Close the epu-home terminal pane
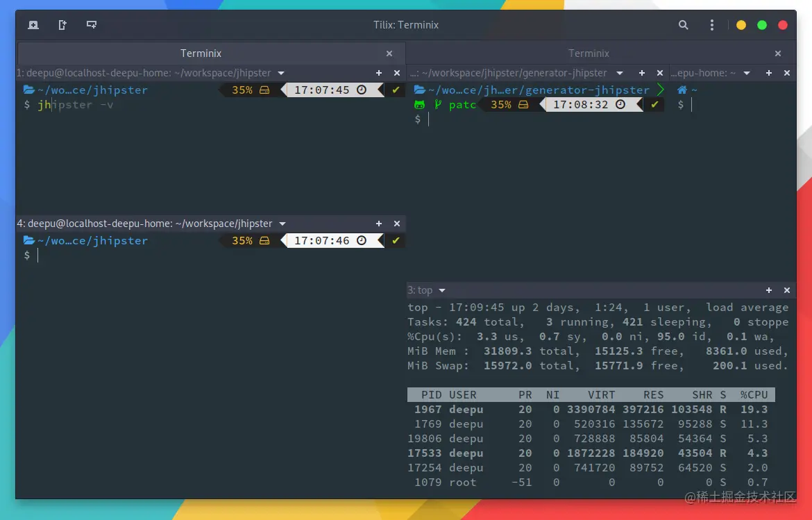Viewport: 812px width, 520px height. pos(786,73)
